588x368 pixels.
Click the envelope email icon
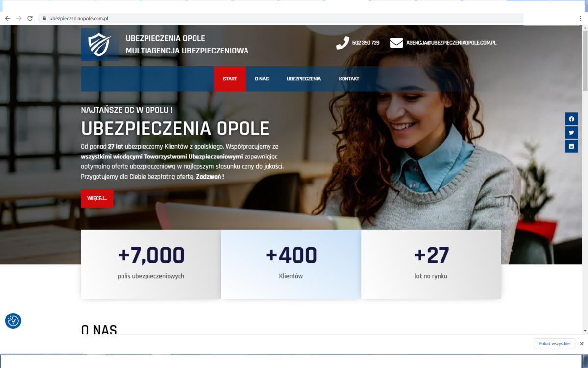coord(396,43)
